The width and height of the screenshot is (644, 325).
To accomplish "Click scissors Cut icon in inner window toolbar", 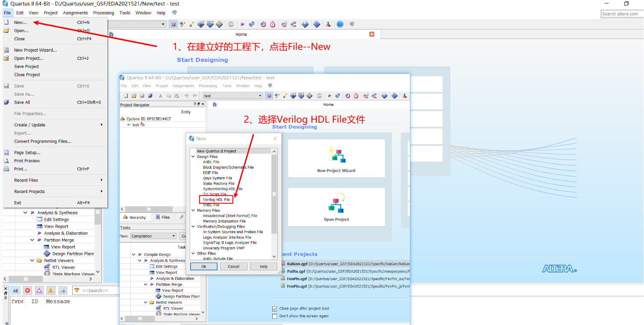I will [x=160, y=96].
